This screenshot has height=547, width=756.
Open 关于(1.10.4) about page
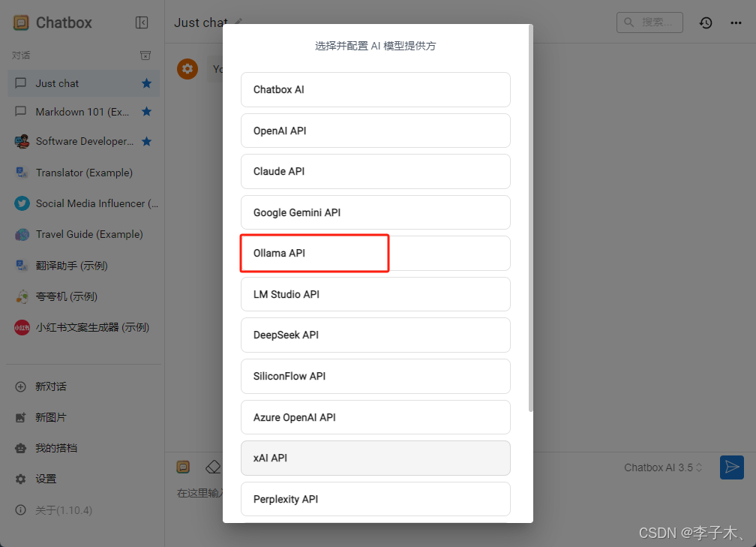[84, 510]
